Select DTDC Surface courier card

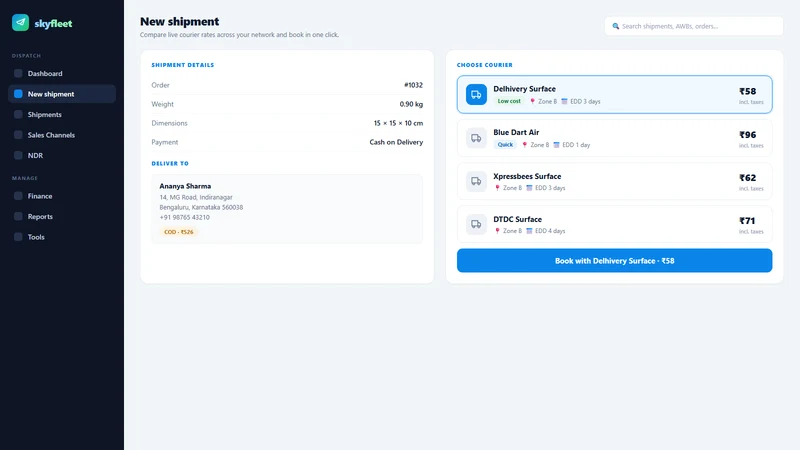coord(614,224)
